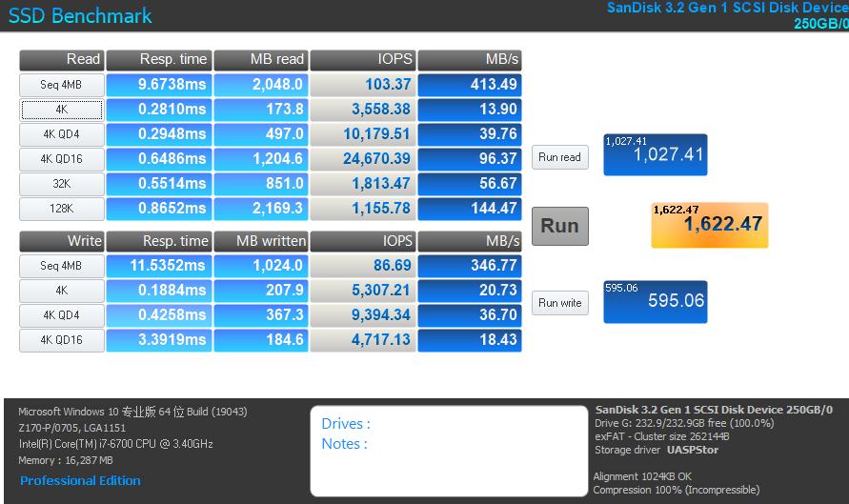Click the Run write button
Image resolution: width=849 pixels, height=504 pixels.
[560, 303]
